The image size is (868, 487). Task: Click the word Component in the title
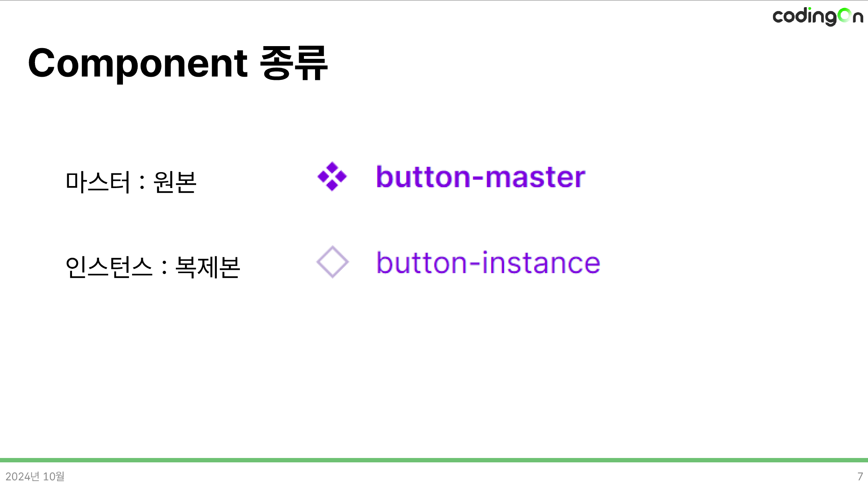(x=138, y=64)
